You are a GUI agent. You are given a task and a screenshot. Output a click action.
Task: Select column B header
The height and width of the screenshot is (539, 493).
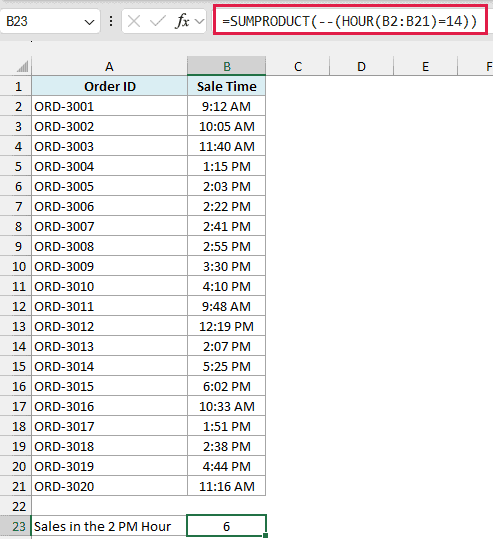point(227,66)
